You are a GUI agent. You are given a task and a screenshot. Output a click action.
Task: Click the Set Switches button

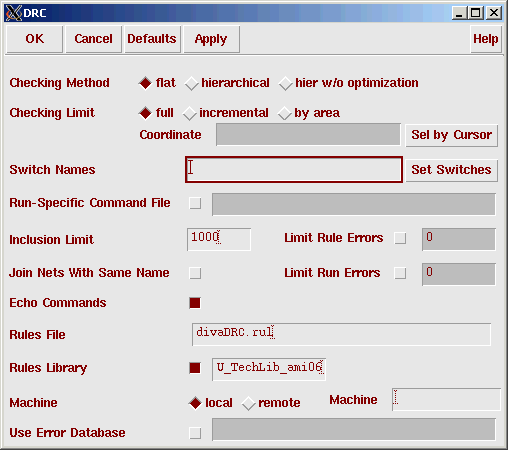452,170
